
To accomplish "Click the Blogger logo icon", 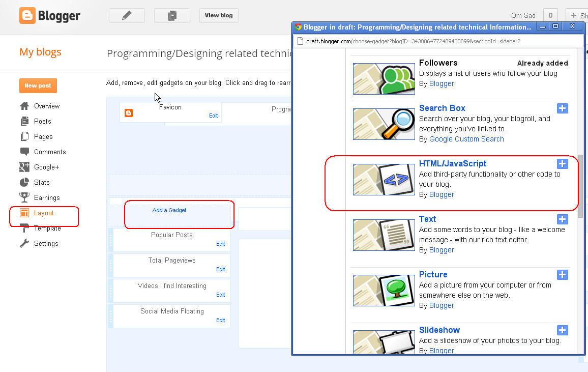I will coord(27,15).
